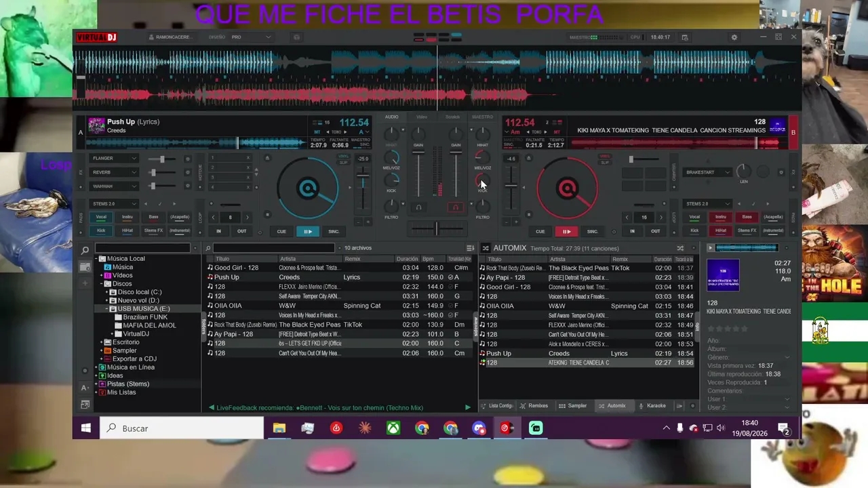Toggle the Instru stem pad on deck B
The width and height of the screenshot is (868, 488).
click(x=721, y=217)
